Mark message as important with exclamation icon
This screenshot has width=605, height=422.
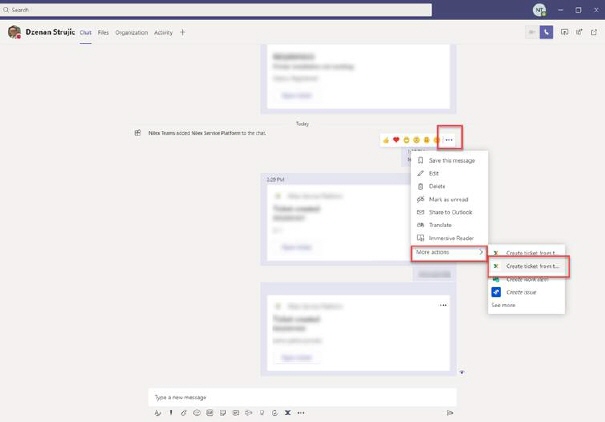(x=171, y=412)
